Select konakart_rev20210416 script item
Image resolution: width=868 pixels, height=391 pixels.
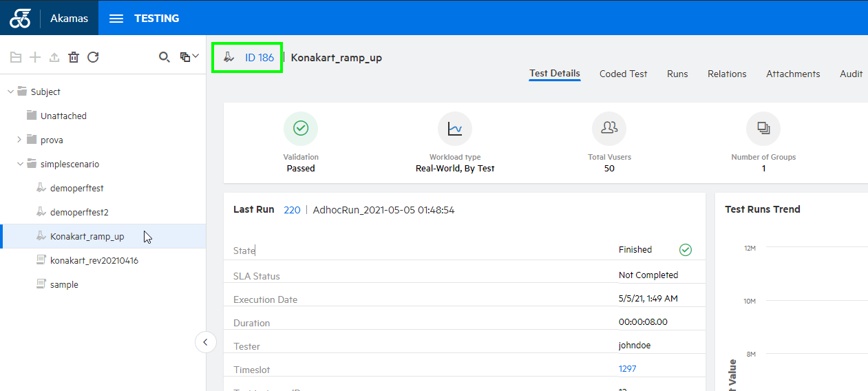pos(94,260)
